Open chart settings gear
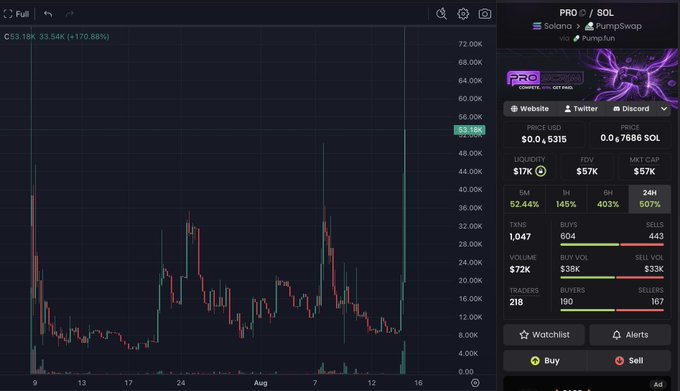This screenshot has height=391, width=680. pos(463,14)
